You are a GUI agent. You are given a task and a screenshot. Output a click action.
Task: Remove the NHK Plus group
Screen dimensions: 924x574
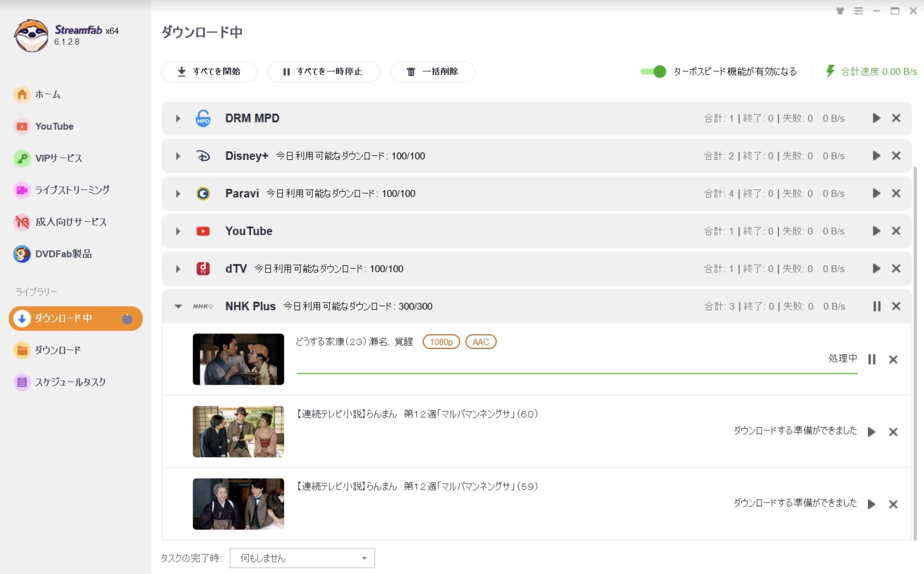pyautogui.click(x=896, y=307)
